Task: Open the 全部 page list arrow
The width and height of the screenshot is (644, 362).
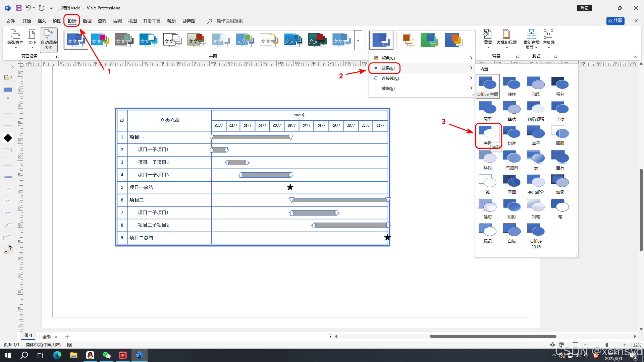Action: (x=56, y=337)
